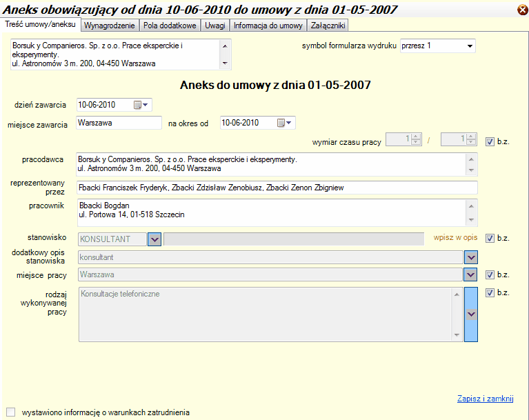529x420 pixels.
Task: Go to the Załączniki tab
Action: (328, 26)
